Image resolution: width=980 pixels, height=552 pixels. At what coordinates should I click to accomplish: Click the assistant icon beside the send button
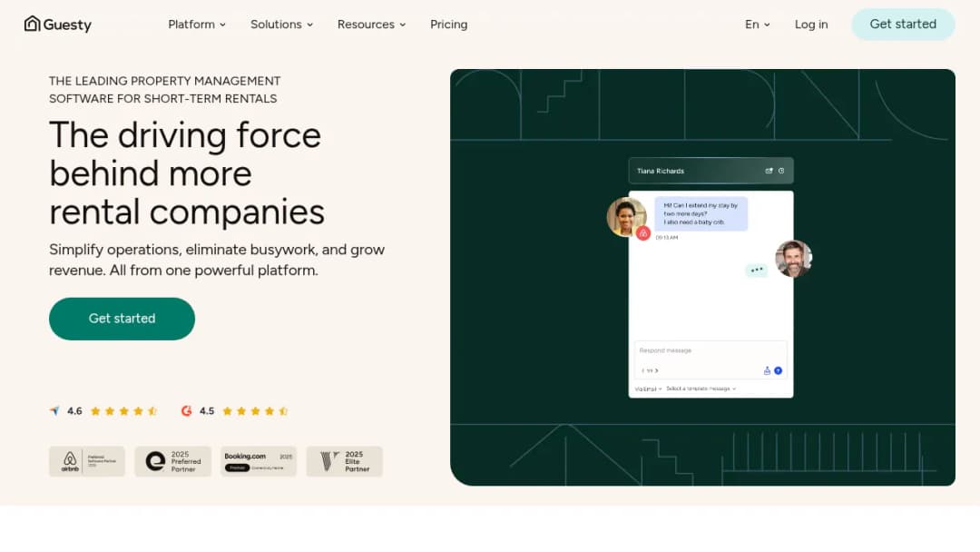point(767,370)
